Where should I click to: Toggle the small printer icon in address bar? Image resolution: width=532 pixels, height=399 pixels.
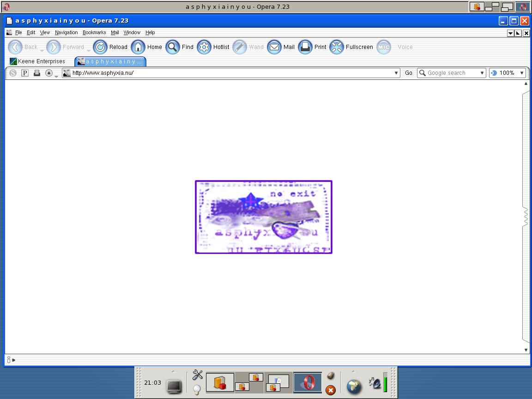[x=36, y=73]
